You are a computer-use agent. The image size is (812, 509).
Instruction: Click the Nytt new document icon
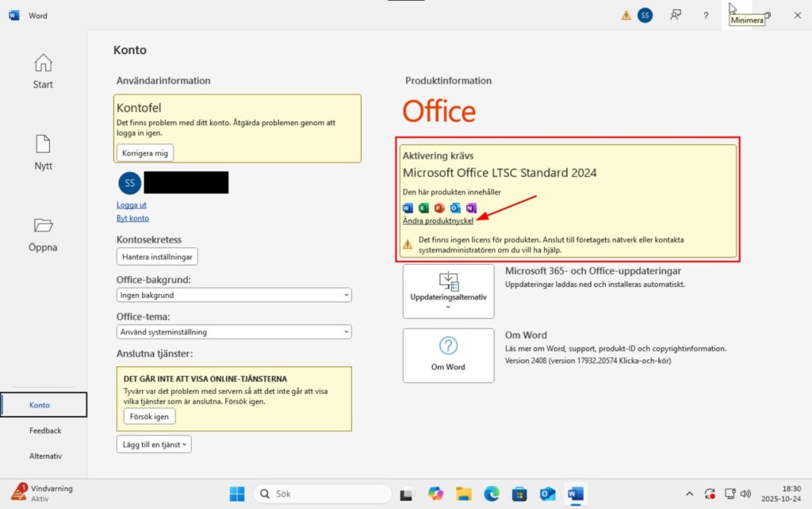tap(43, 151)
